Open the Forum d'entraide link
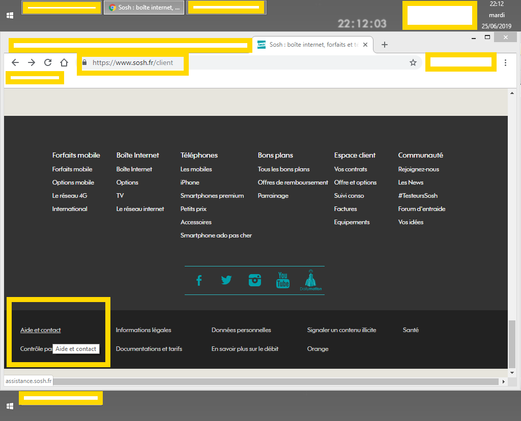The width and height of the screenshot is (521, 421). [x=422, y=209]
